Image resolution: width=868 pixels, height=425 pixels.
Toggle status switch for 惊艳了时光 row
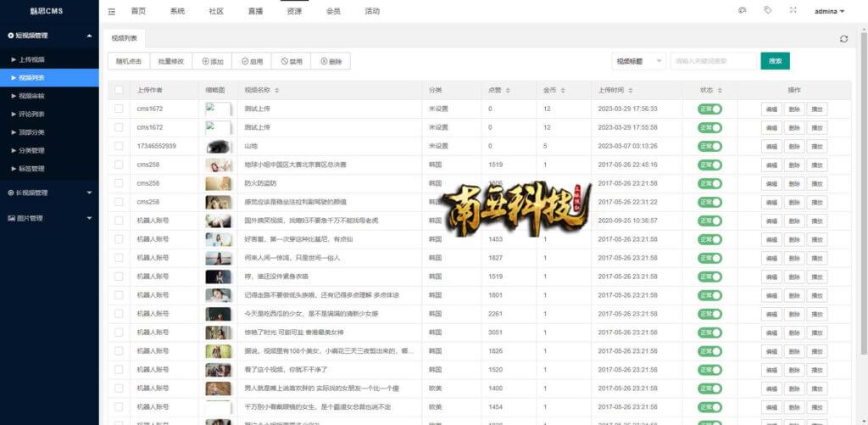[x=709, y=333]
